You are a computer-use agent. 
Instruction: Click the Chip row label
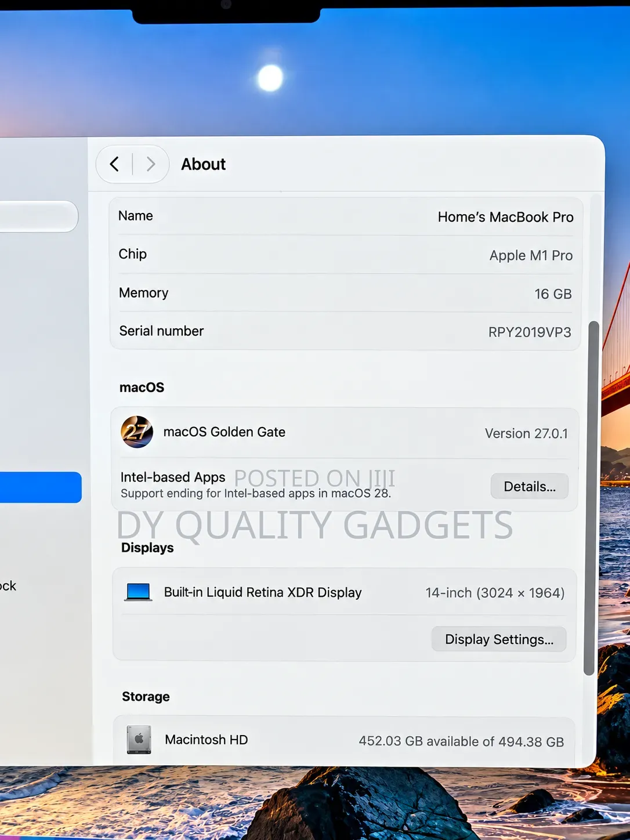point(132,254)
